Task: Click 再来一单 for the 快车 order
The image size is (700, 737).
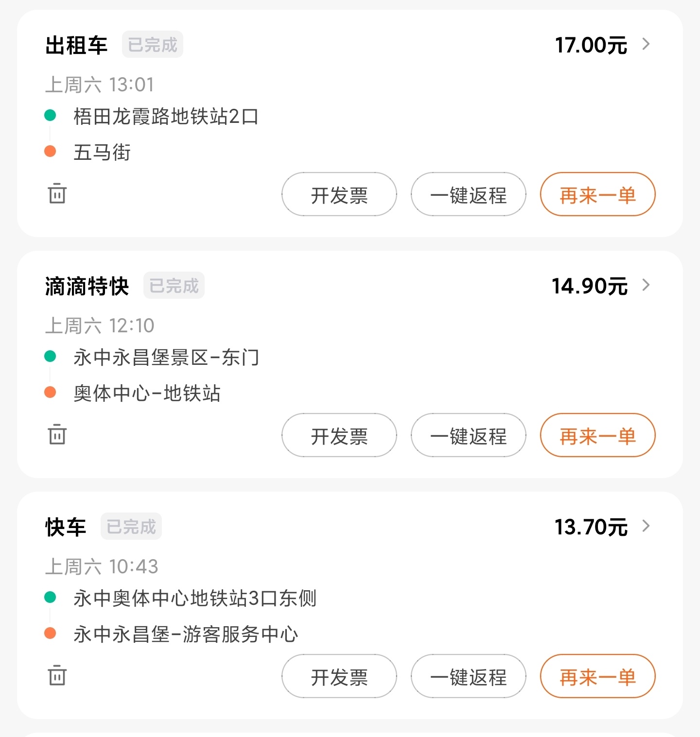Action: pos(598,676)
